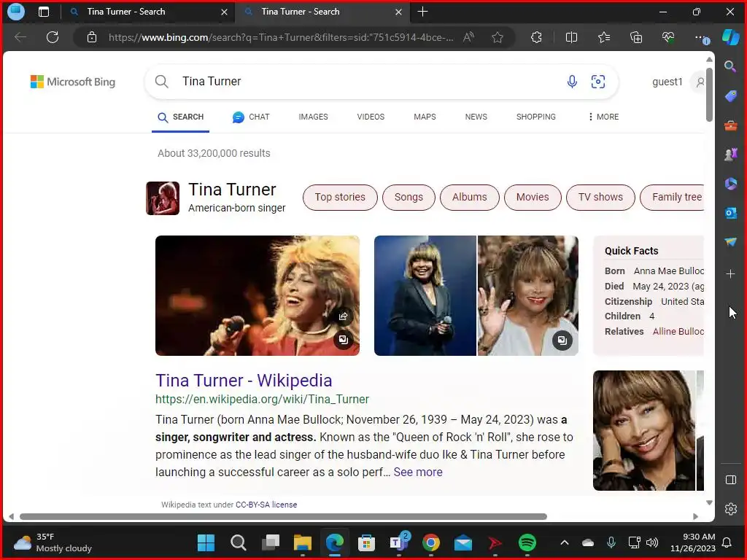The image size is (747, 560).
Task: Open the MORE search categories dropdown
Action: [603, 117]
